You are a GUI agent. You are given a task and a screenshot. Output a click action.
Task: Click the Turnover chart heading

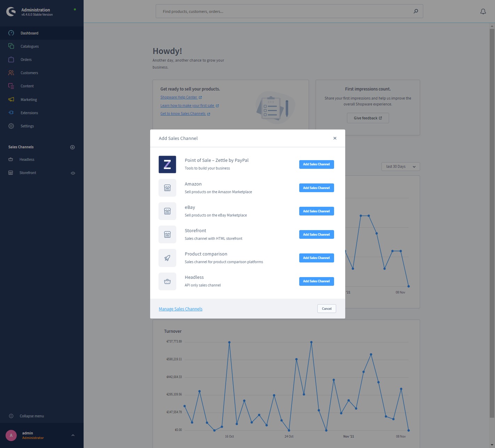click(x=173, y=331)
